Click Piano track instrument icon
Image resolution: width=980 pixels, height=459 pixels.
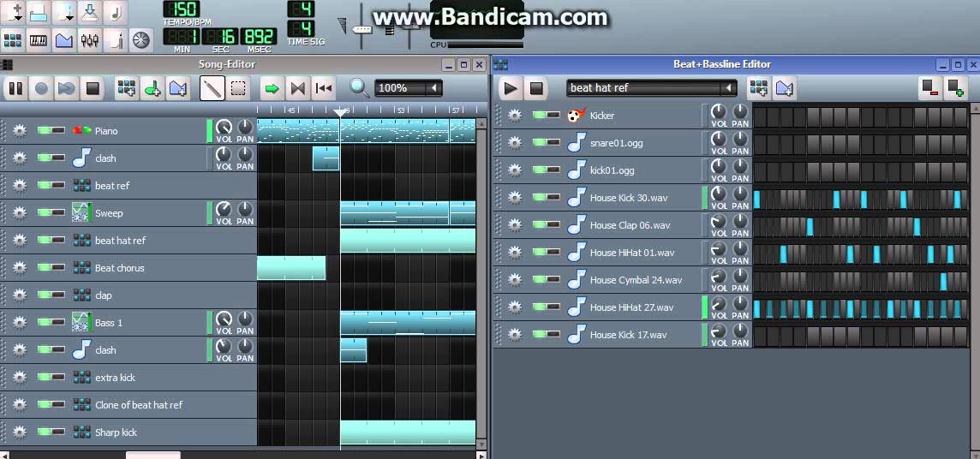(81, 130)
